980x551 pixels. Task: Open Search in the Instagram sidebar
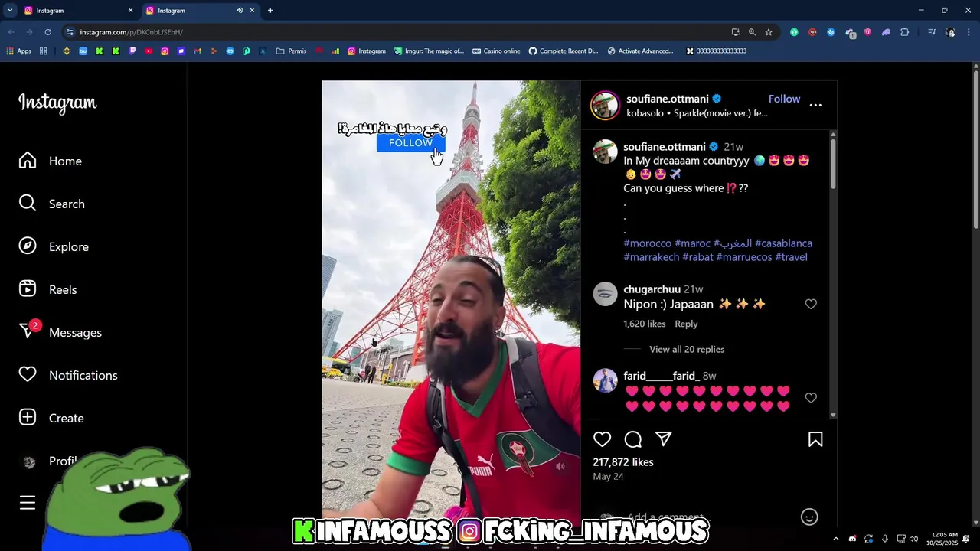(52, 204)
